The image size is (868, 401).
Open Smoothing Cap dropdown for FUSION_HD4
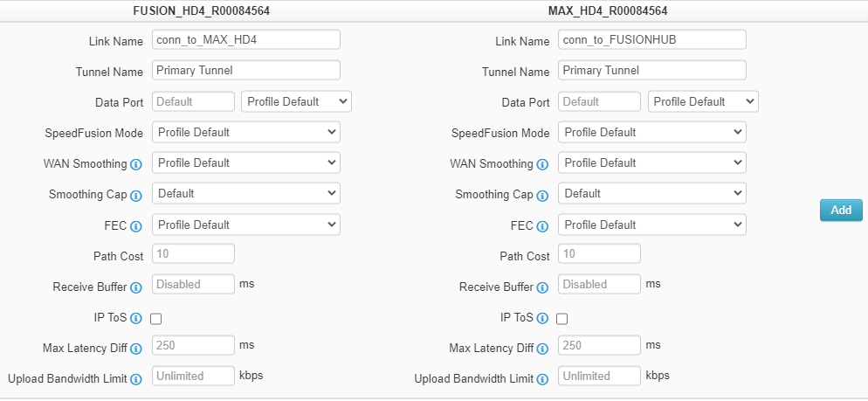[245, 193]
